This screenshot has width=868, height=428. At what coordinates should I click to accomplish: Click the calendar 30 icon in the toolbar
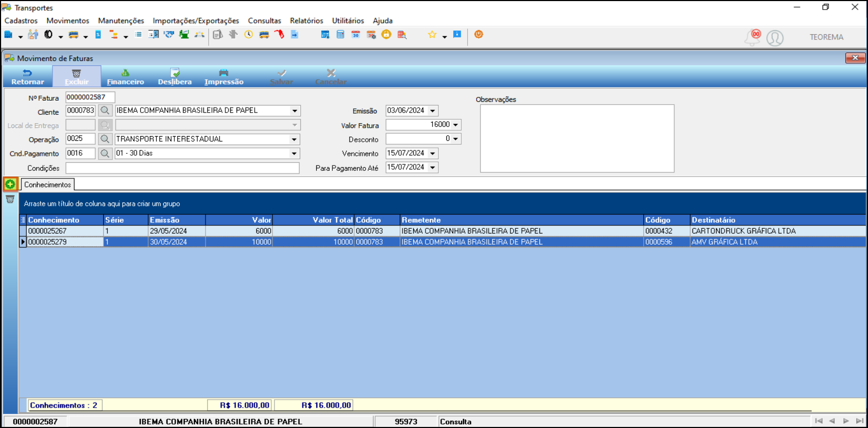(356, 34)
